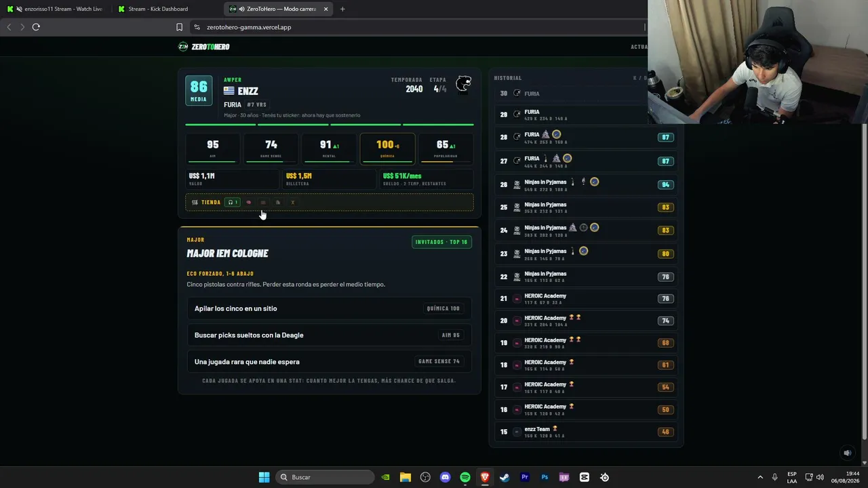Click the Historial panel heading

pyautogui.click(x=508, y=78)
